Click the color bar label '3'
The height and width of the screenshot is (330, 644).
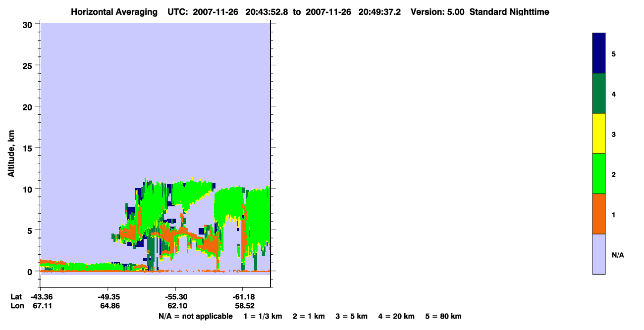point(614,134)
